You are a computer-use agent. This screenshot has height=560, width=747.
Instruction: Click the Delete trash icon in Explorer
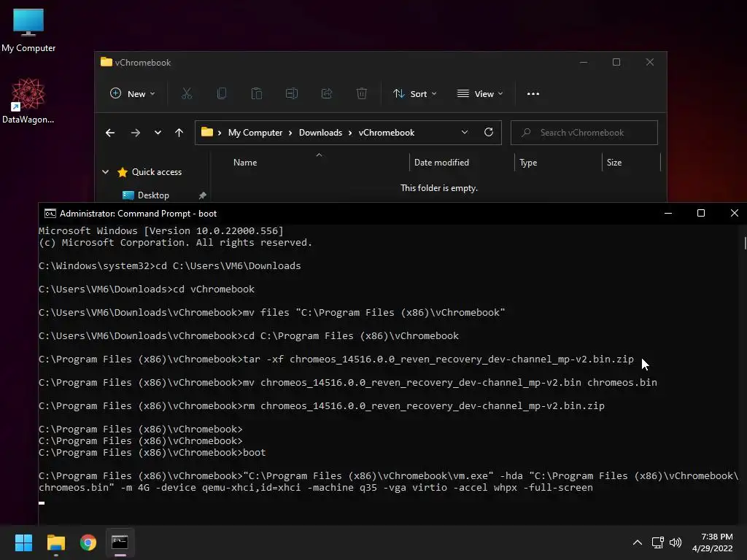pos(362,94)
